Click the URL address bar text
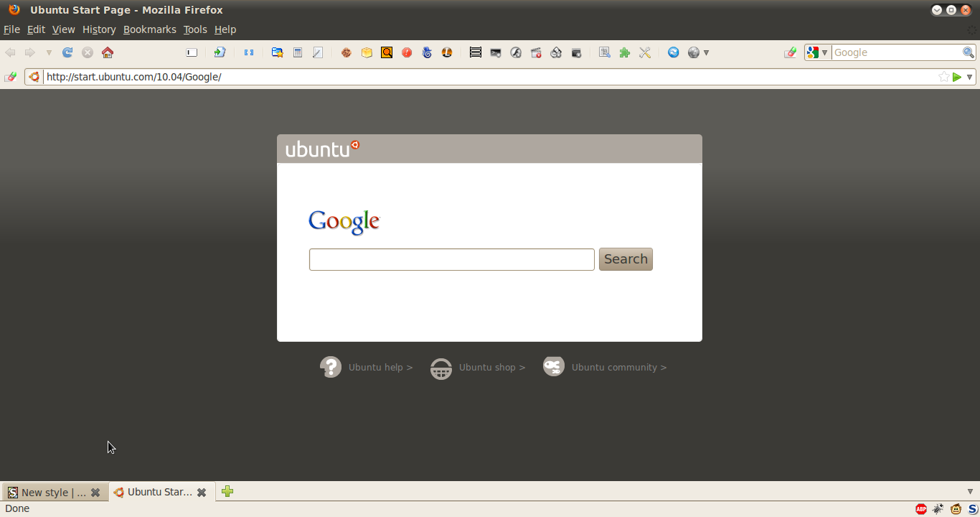 (134, 77)
